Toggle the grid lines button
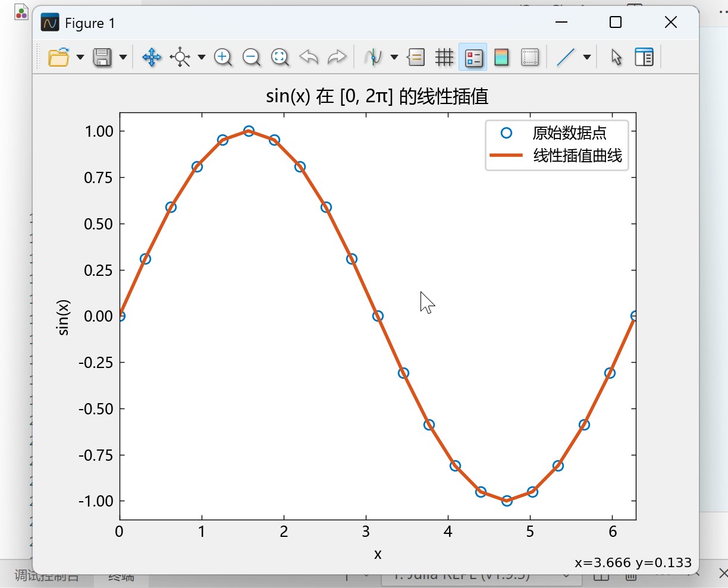The width and height of the screenshot is (728, 588). point(444,58)
